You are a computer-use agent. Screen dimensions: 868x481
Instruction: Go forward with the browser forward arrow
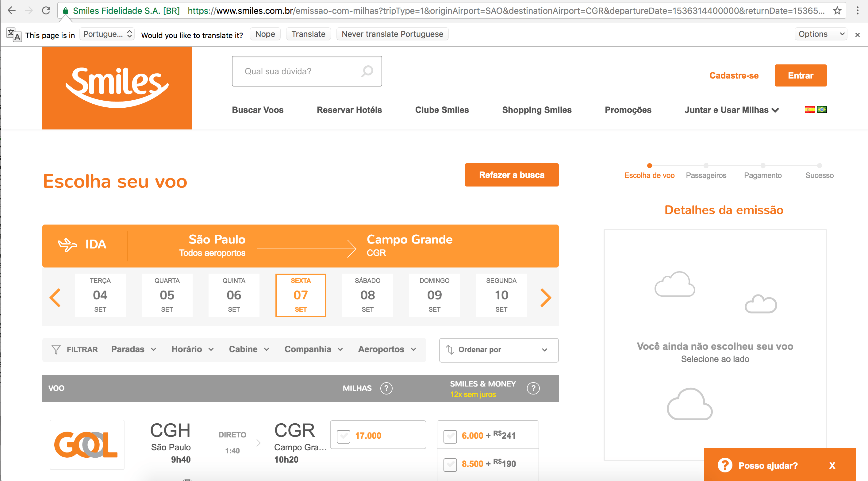pyautogui.click(x=29, y=10)
